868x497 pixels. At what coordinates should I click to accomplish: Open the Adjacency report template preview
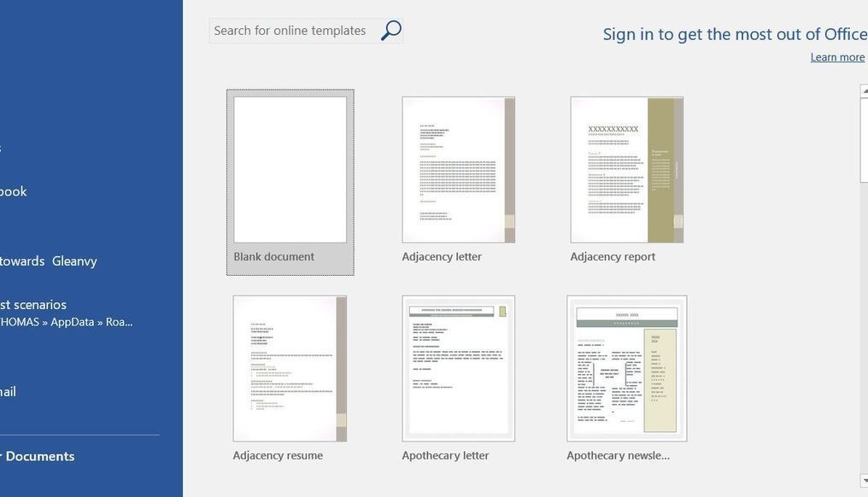click(x=626, y=169)
